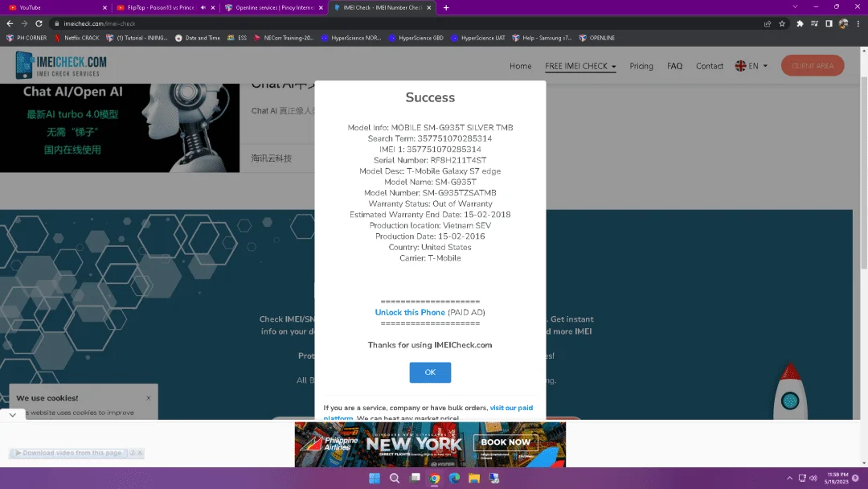Click the IMEICHECK.COM site logo
Viewport: 868px width, 489px height.
point(61,65)
